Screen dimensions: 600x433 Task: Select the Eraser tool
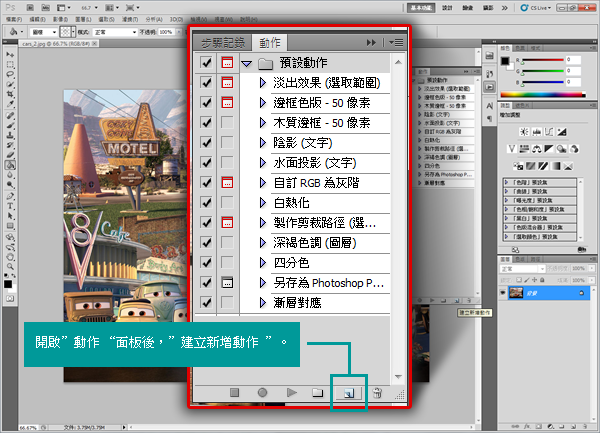click(x=10, y=155)
